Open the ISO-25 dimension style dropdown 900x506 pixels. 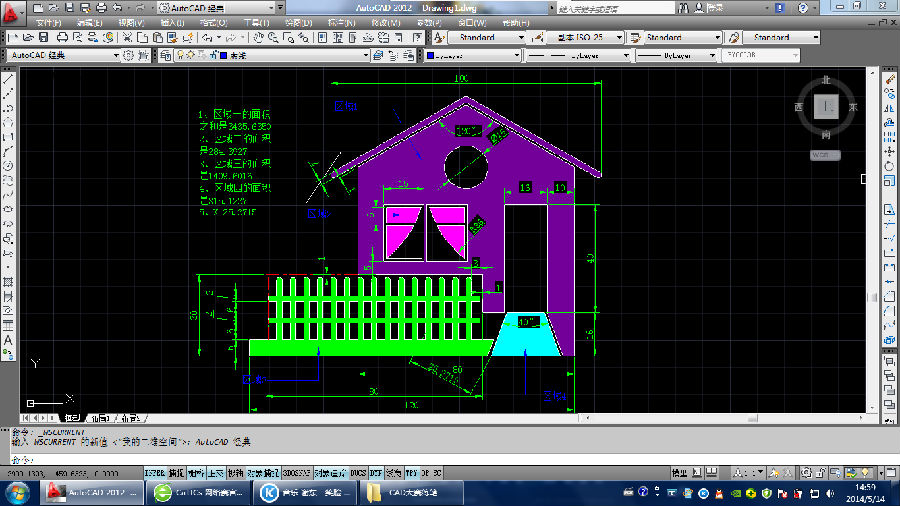(x=619, y=37)
